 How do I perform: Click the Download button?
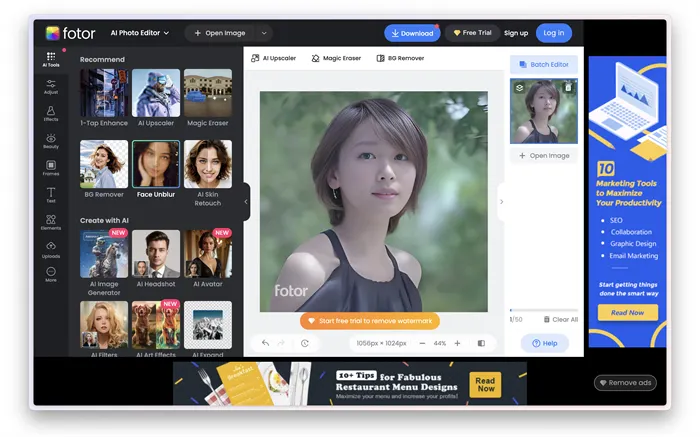[412, 33]
